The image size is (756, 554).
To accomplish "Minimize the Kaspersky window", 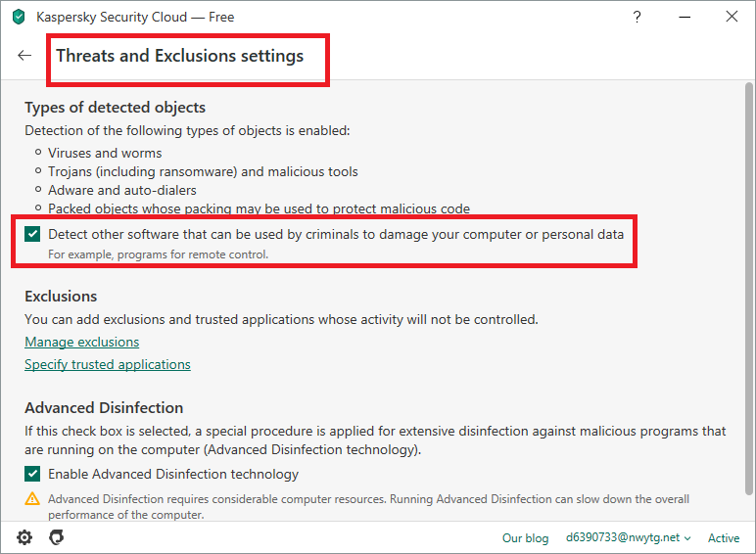I will pyautogui.click(x=685, y=17).
